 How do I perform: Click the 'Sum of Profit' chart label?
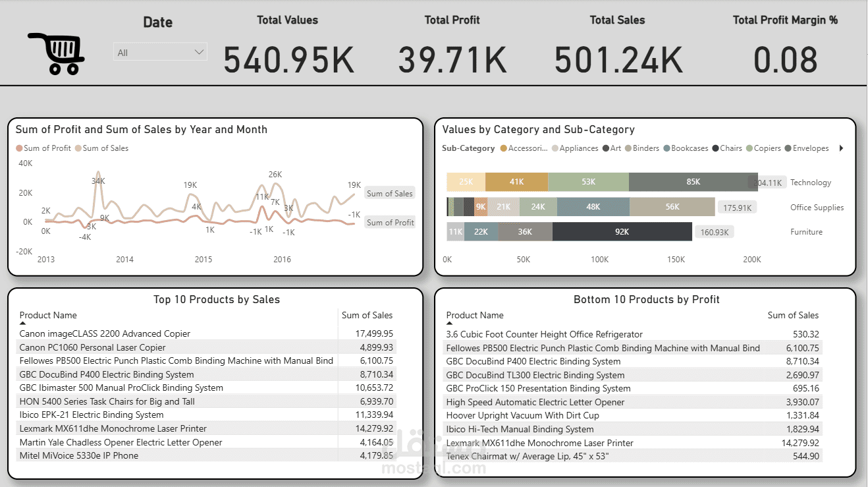coord(391,222)
